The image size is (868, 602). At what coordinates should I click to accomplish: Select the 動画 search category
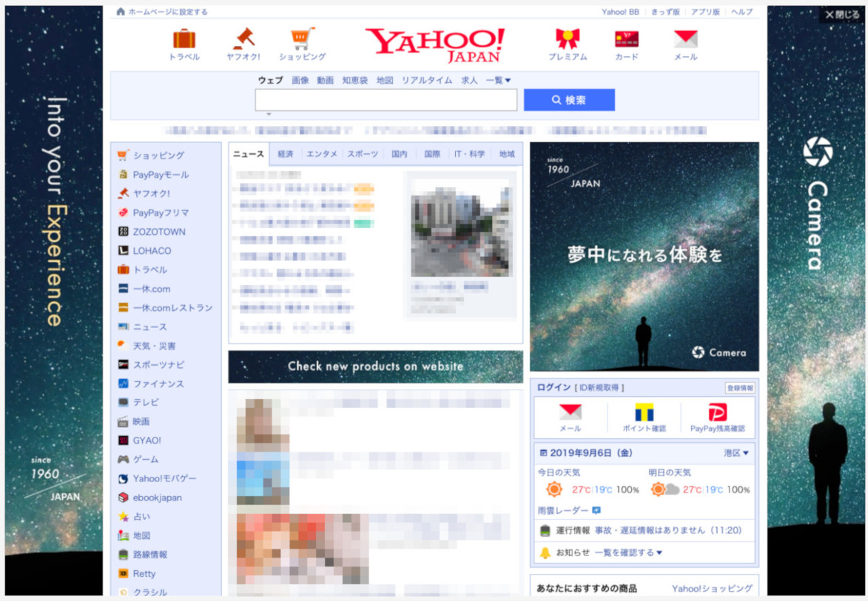click(x=325, y=80)
